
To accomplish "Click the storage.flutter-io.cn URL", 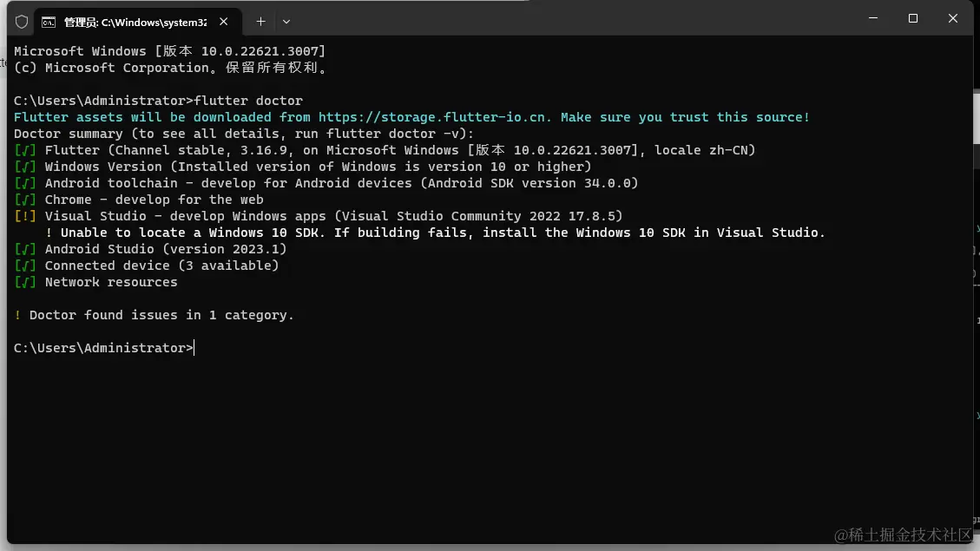I will pos(435,117).
